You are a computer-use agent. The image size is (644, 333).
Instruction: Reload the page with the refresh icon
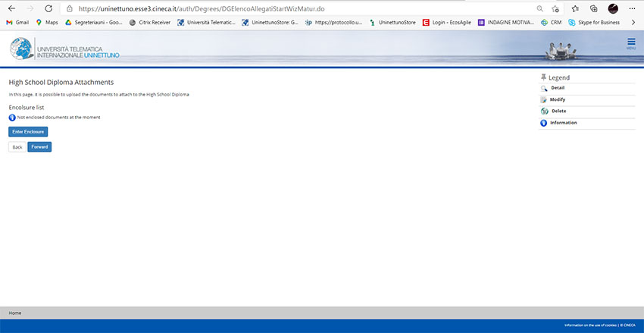click(x=48, y=8)
